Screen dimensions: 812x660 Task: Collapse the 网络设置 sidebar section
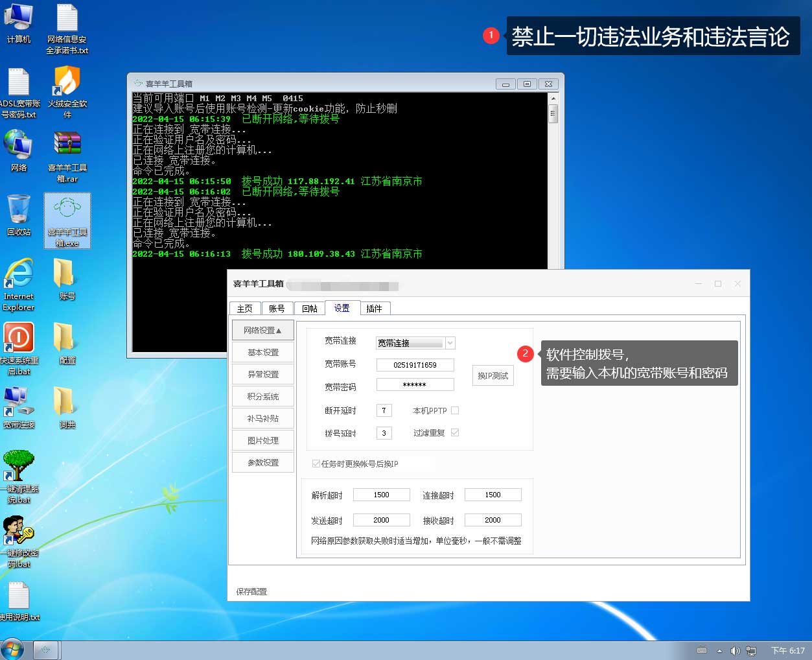coord(262,331)
